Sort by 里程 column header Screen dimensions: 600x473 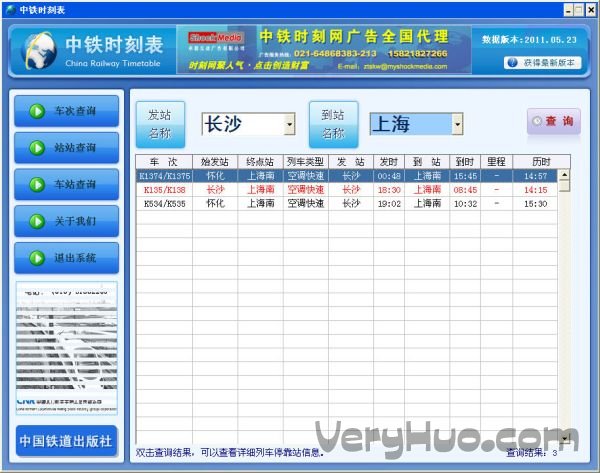click(496, 161)
